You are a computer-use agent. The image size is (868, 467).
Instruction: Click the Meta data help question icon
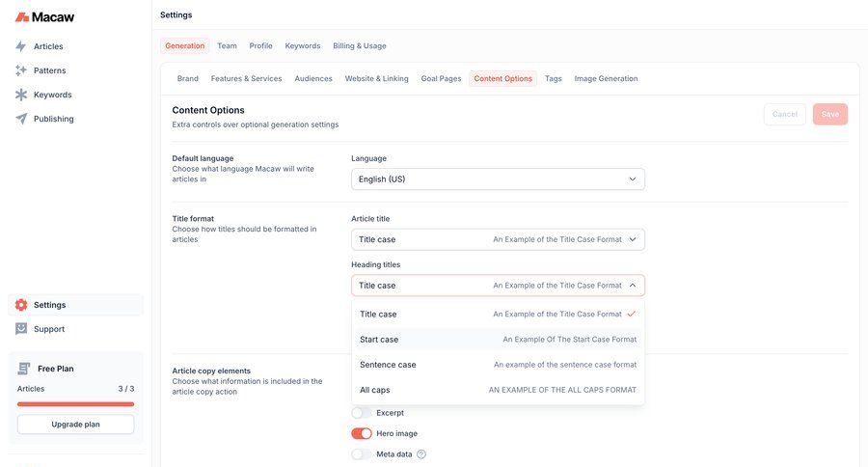click(x=421, y=454)
